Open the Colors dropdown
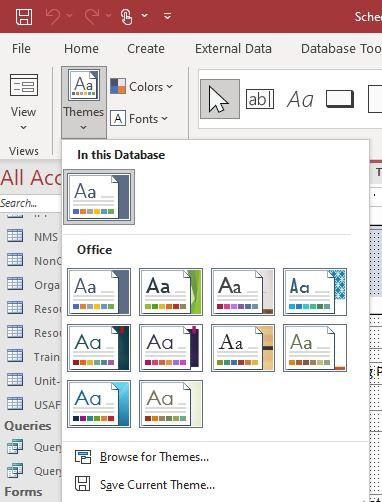The image size is (382, 502). point(141,87)
